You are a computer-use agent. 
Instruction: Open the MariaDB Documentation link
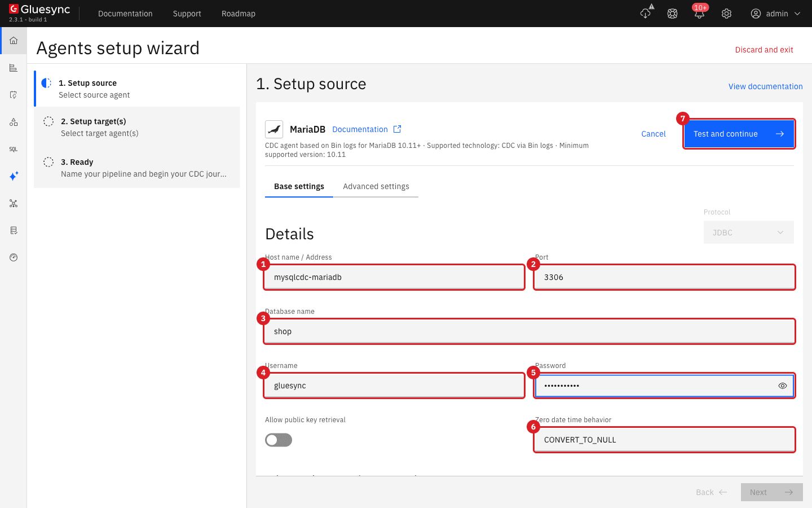coord(360,129)
